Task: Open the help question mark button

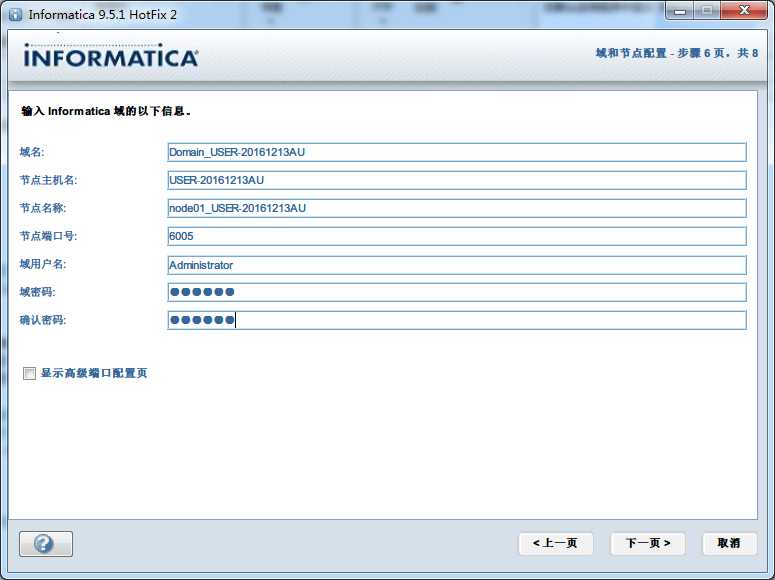Action: click(x=46, y=544)
